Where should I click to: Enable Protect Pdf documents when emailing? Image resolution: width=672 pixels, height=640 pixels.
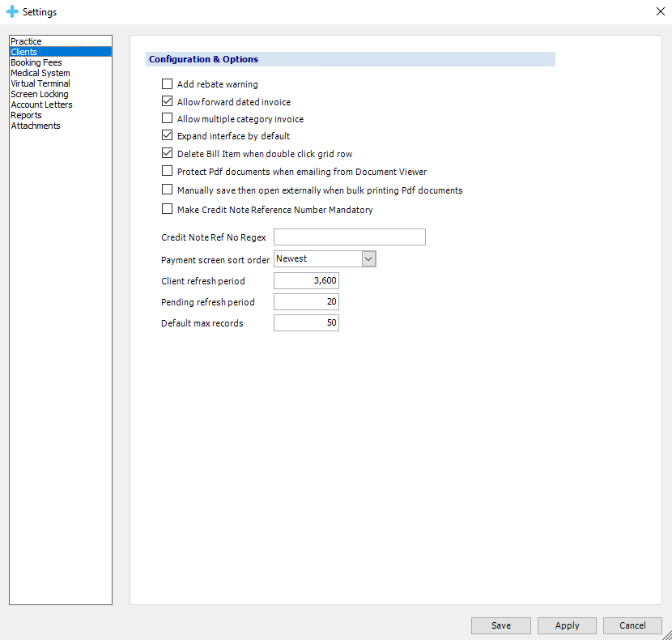tap(168, 172)
